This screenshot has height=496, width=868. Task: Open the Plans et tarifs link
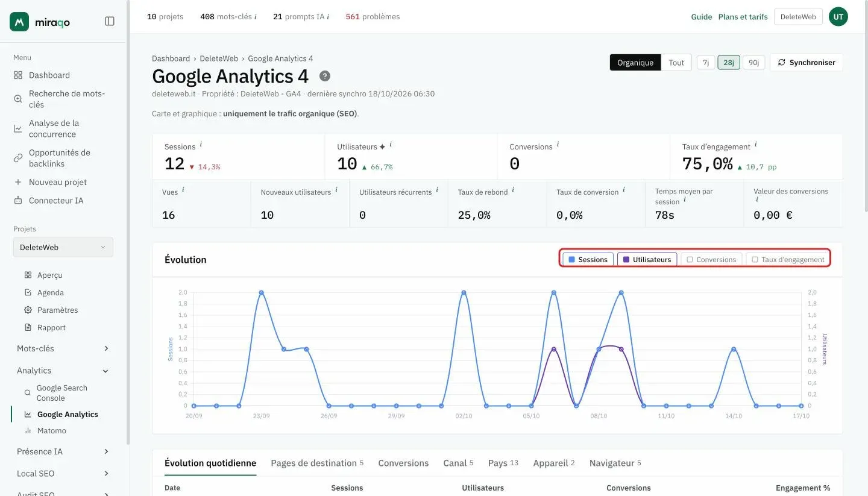coord(743,17)
